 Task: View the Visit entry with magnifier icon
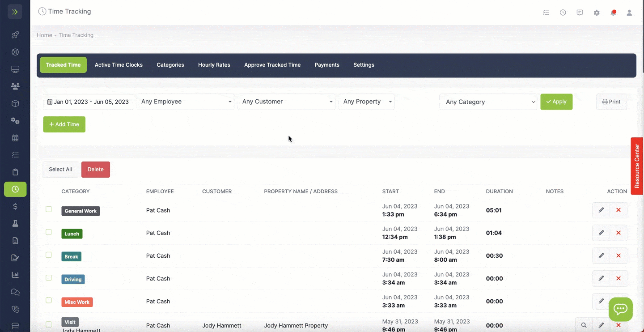pyautogui.click(x=584, y=325)
